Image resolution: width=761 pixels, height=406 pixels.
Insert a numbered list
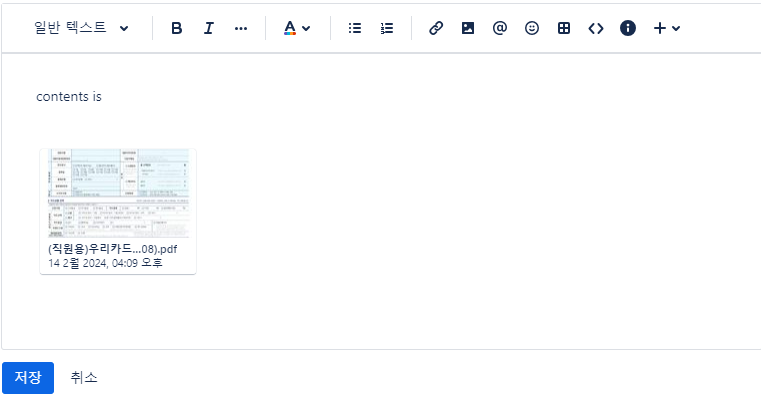387,28
